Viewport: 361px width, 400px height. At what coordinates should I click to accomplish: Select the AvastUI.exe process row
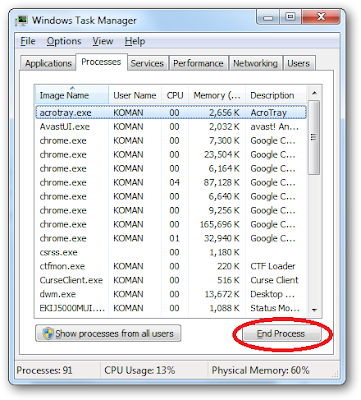click(171, 127)
